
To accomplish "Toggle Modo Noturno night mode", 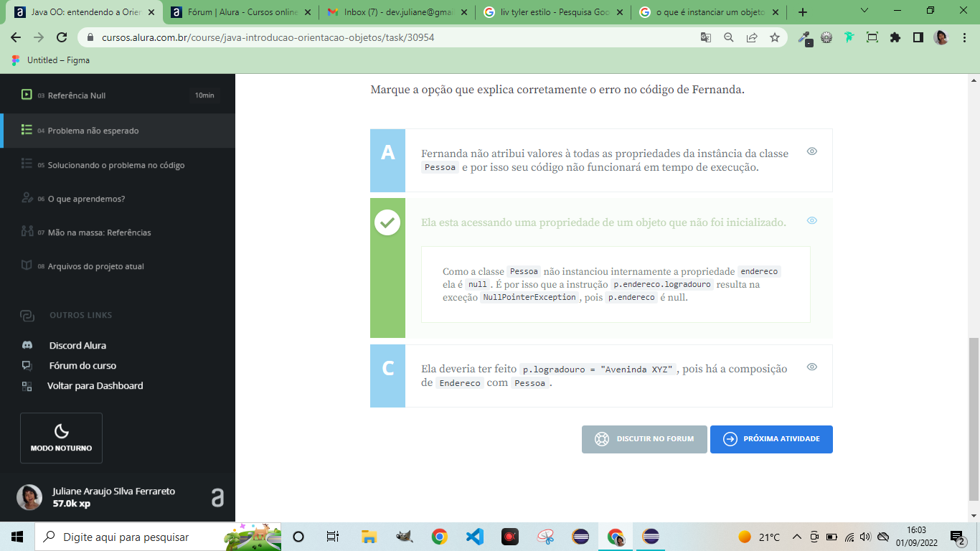I will (61, 438).
